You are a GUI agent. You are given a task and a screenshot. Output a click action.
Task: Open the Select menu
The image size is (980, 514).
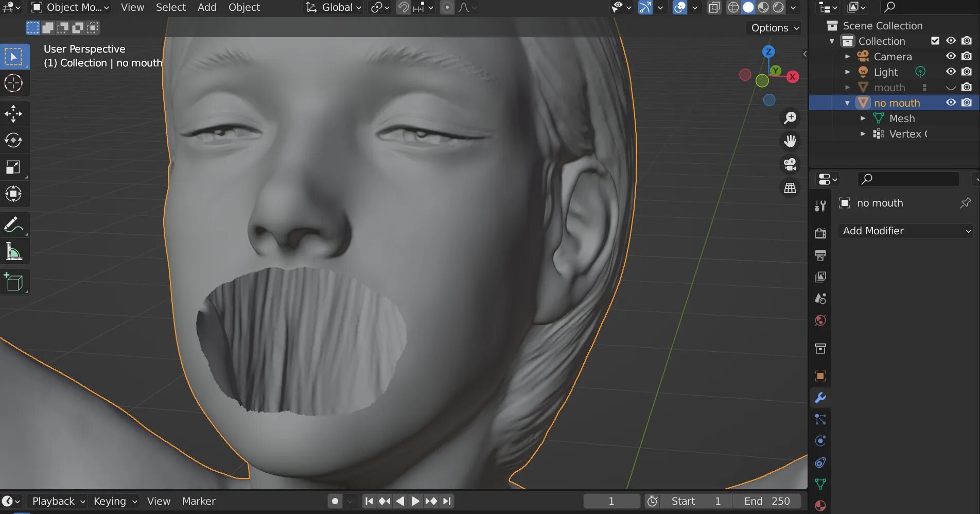[x=171, y=7]
